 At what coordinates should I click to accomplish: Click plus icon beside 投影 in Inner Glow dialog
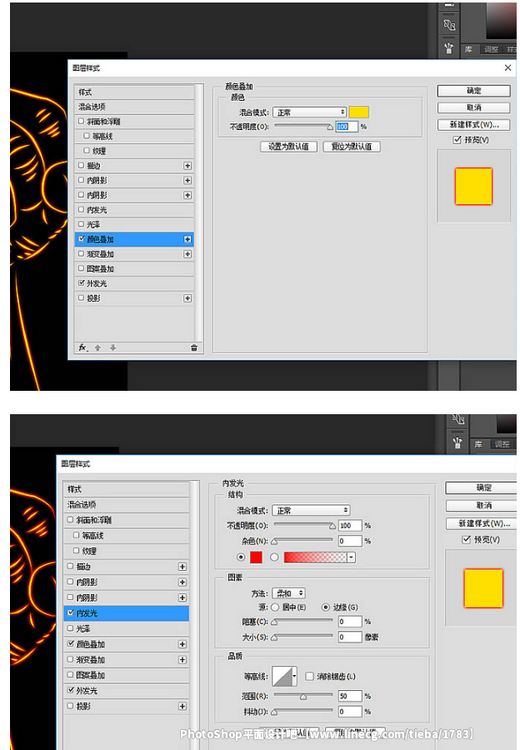coord(182,706)
